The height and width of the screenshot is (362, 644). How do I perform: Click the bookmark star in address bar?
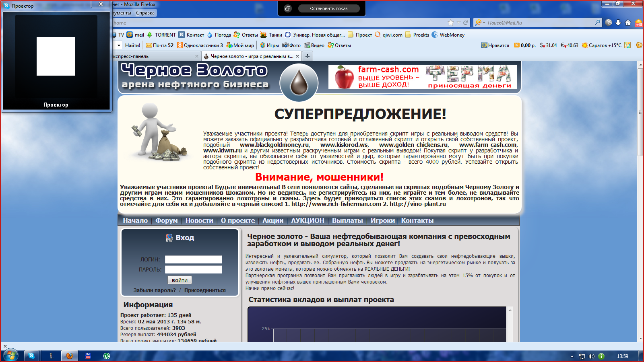pyautogui.click(x=451, y=23)
